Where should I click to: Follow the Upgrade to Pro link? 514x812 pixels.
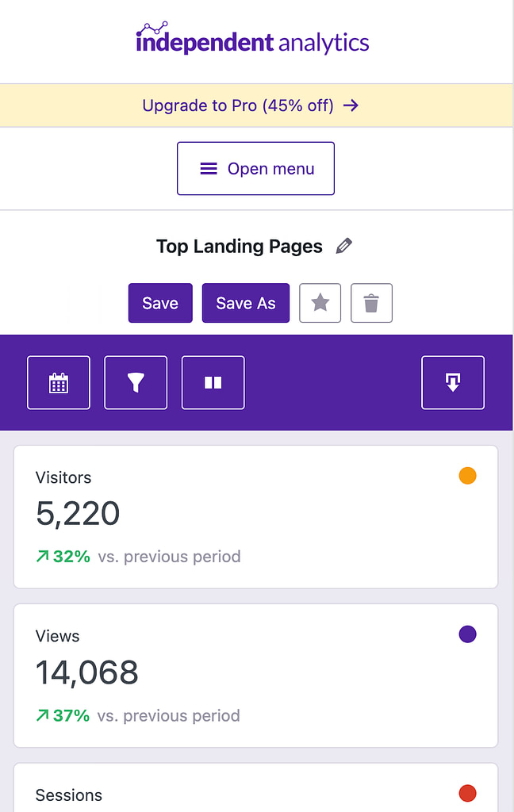pos(238,105)
